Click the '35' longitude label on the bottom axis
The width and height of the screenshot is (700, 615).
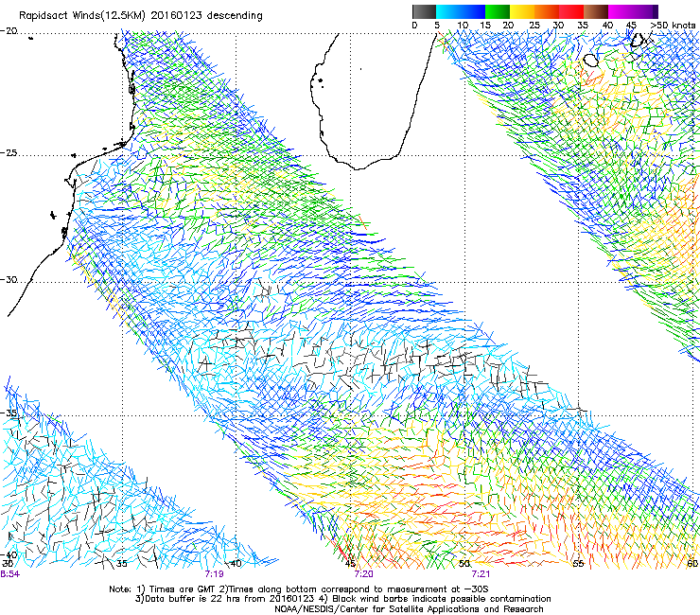tap(122, 564)
